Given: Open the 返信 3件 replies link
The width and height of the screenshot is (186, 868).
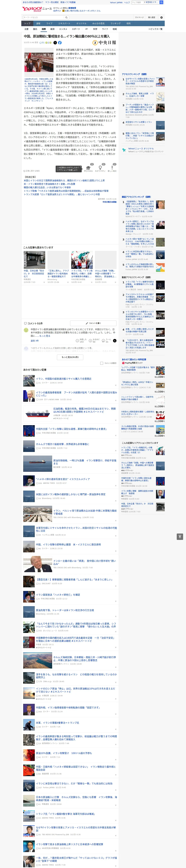Looking at the screenshot, I should 35,341.
